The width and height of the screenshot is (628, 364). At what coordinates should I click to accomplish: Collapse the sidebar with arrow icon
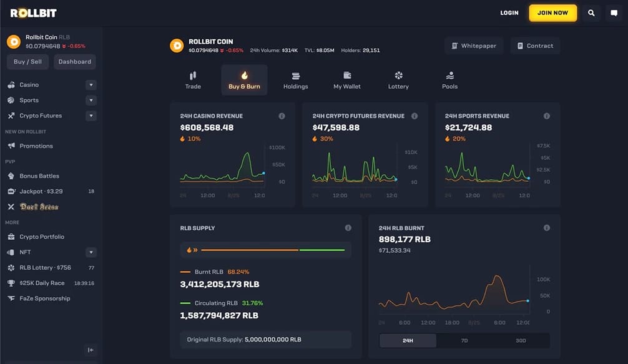pos(91,350)
